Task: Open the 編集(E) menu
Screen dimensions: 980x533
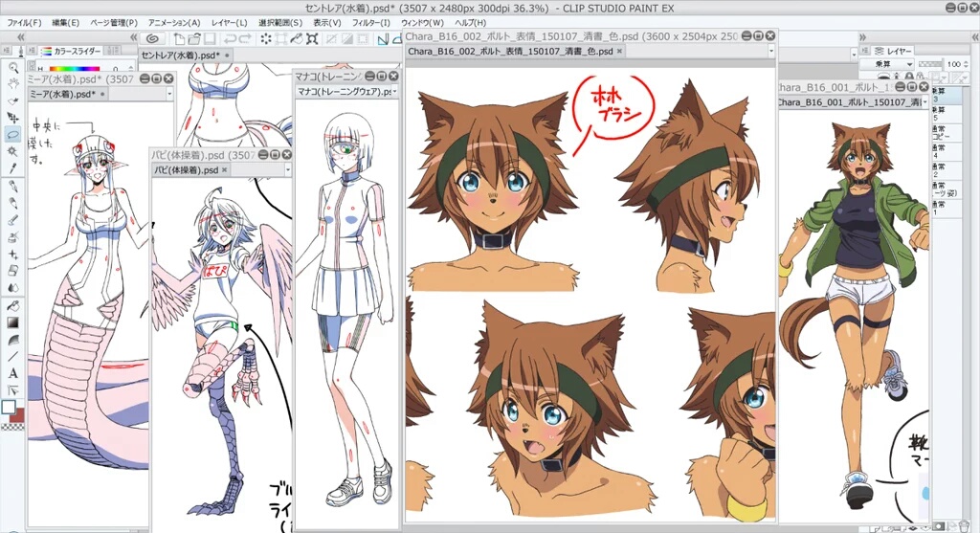Action: [x=66, y=23]
